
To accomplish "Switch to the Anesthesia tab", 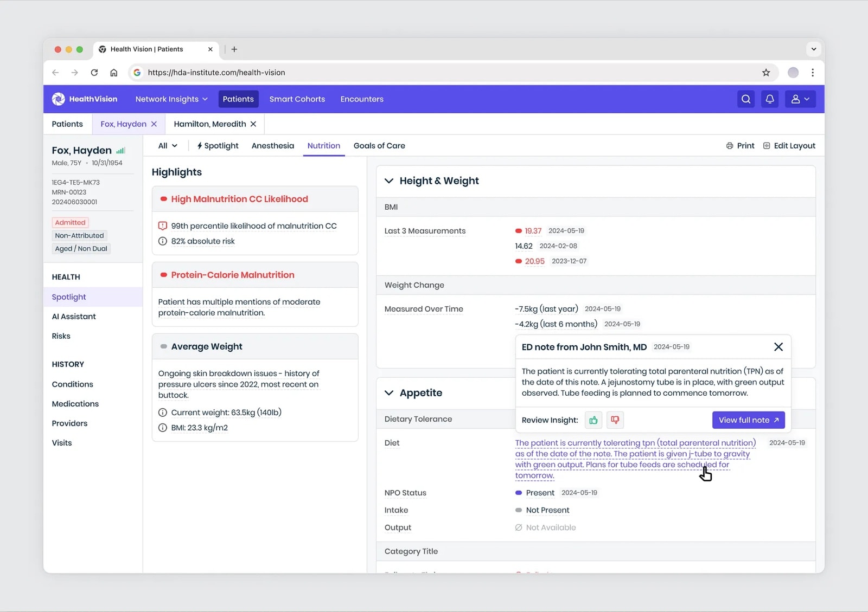I will pos(273,146).
